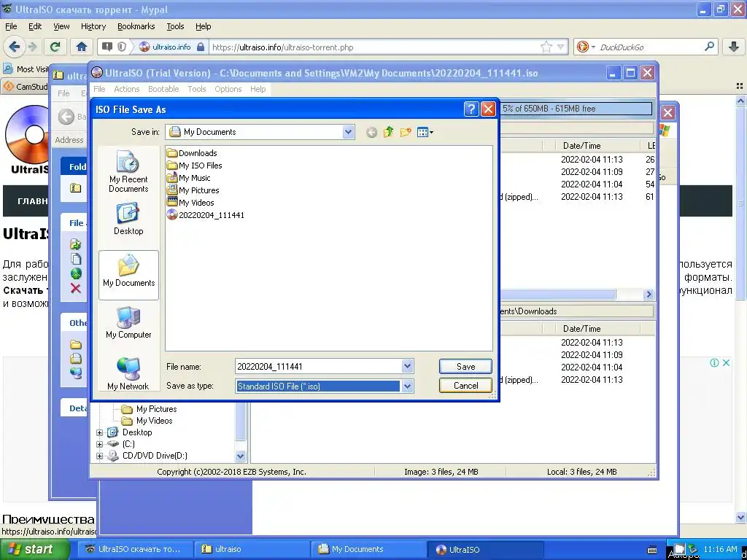Click the search magnifier icon

(x=709, y=47)
